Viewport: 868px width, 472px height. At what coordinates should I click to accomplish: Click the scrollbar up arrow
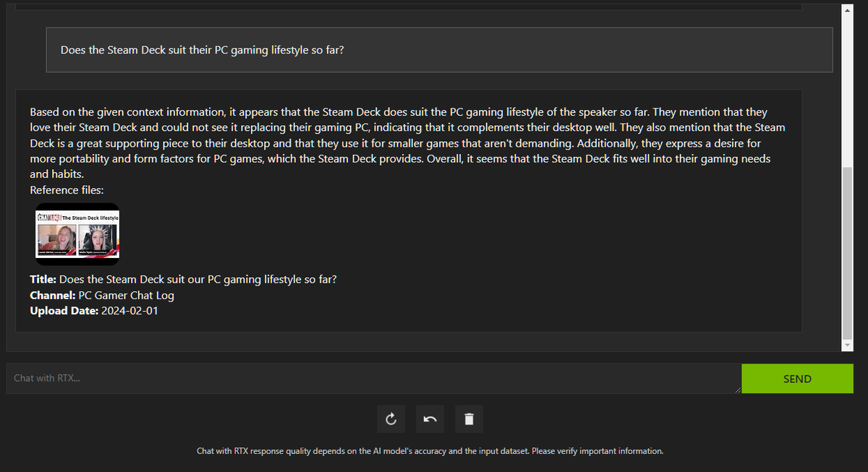848,11
